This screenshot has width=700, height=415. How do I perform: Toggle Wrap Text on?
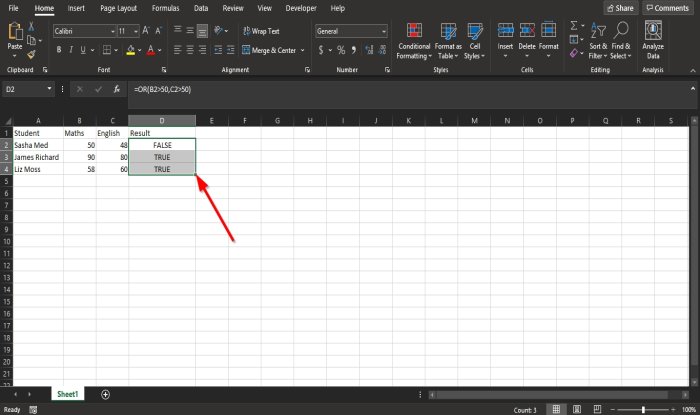(x=261, y=31)
